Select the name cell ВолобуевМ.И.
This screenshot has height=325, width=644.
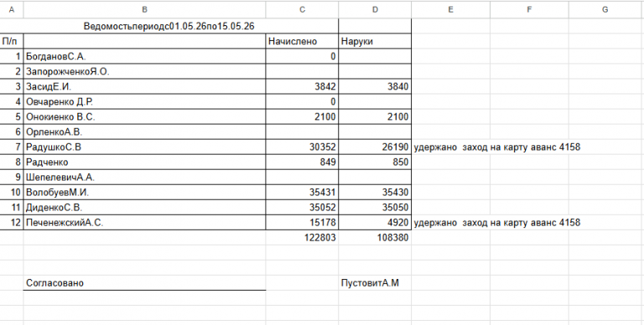tap(144, 193)
